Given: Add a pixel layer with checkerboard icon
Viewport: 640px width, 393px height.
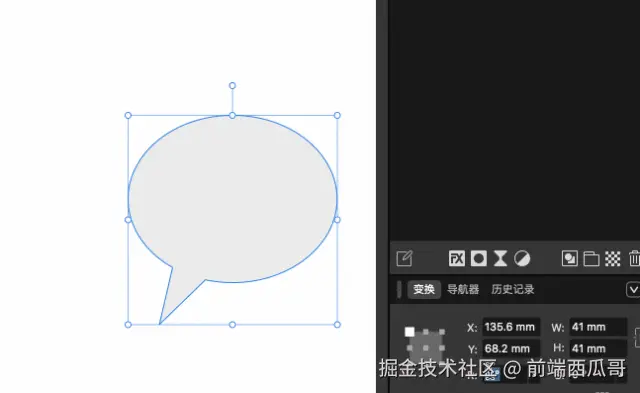Looking at the screenshot, I should coord(613,259).
